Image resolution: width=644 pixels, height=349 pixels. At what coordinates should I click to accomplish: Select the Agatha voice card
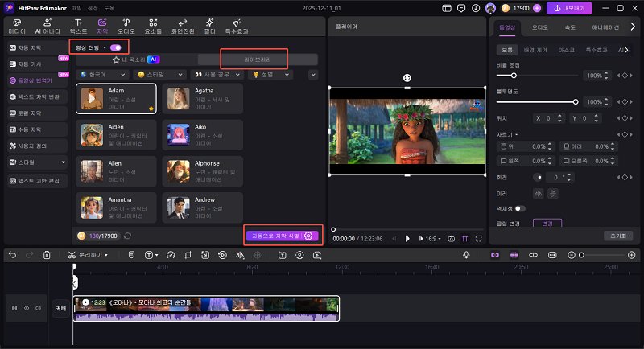pyautogui.click(x=203, y=98)
